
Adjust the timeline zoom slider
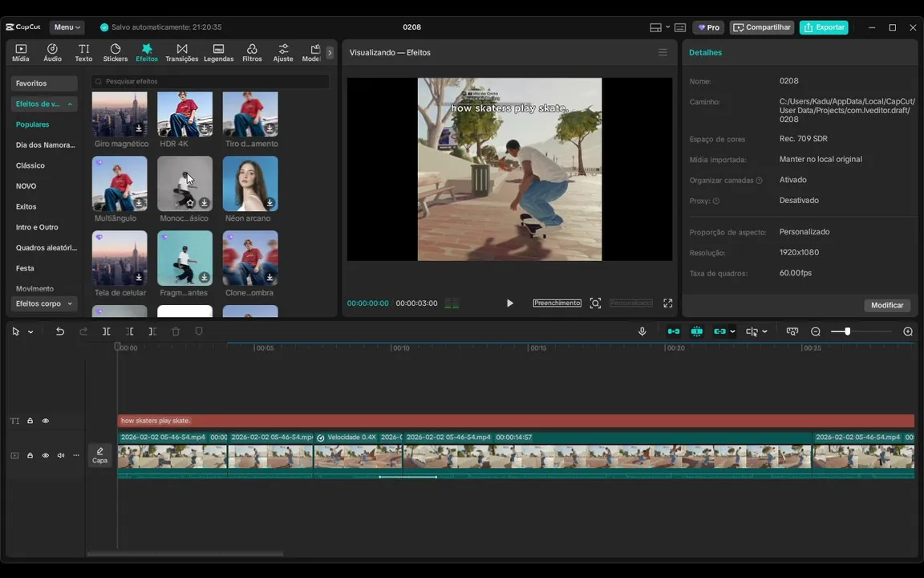point(847,332)
